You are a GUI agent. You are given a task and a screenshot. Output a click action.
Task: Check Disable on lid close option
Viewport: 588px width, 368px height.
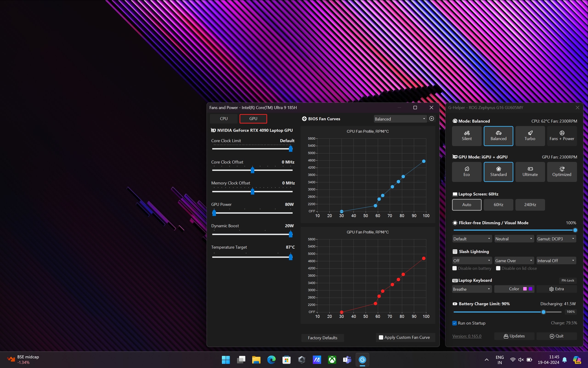(498, 268)
